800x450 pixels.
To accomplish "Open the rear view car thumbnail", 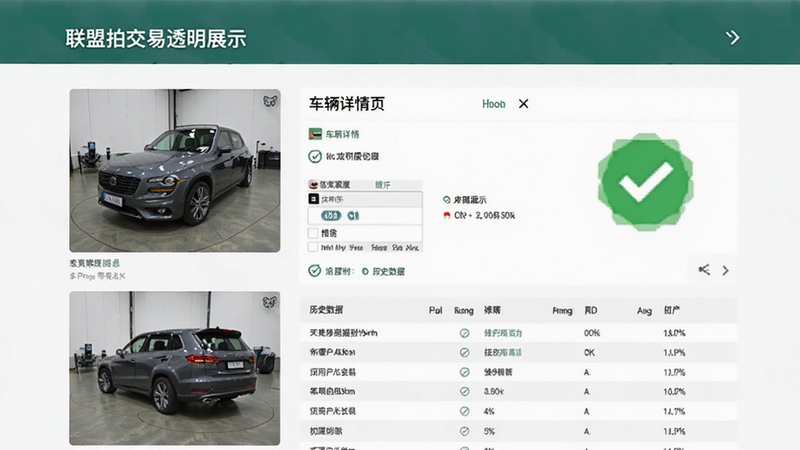I will pyautogui.click(x=174, y=368).
